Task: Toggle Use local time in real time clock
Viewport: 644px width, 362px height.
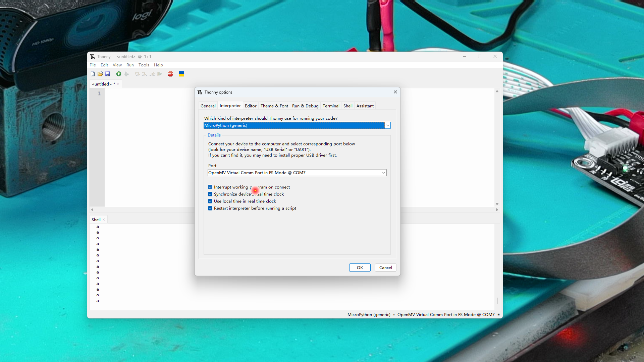Action: [x=210, y=201]
